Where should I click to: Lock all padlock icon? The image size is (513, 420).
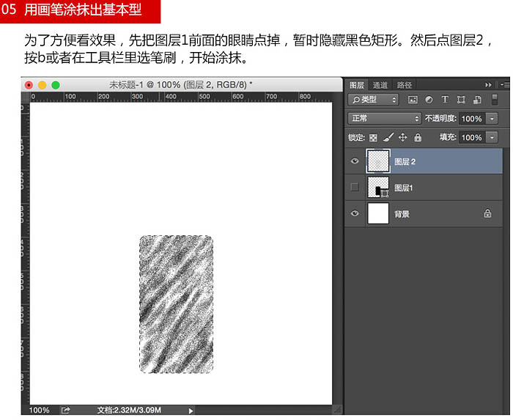pos(418,137)
